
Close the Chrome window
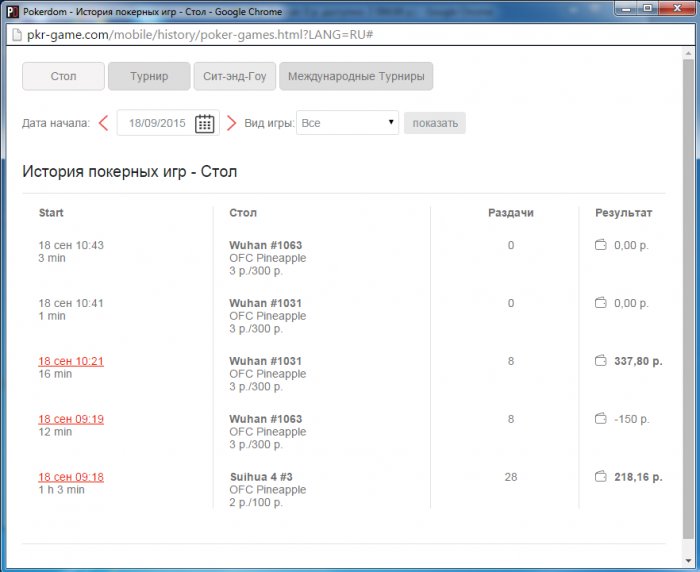(x=677, y=8)
